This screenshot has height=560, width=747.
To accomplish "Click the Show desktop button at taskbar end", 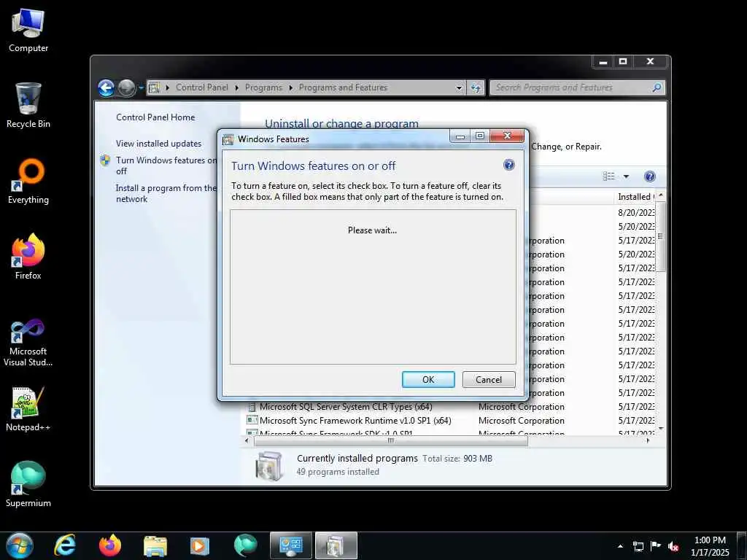I will pos(742,546).
